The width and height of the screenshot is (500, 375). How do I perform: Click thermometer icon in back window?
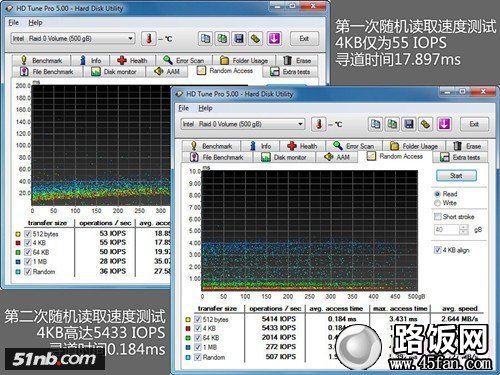(x=149, y=39)
